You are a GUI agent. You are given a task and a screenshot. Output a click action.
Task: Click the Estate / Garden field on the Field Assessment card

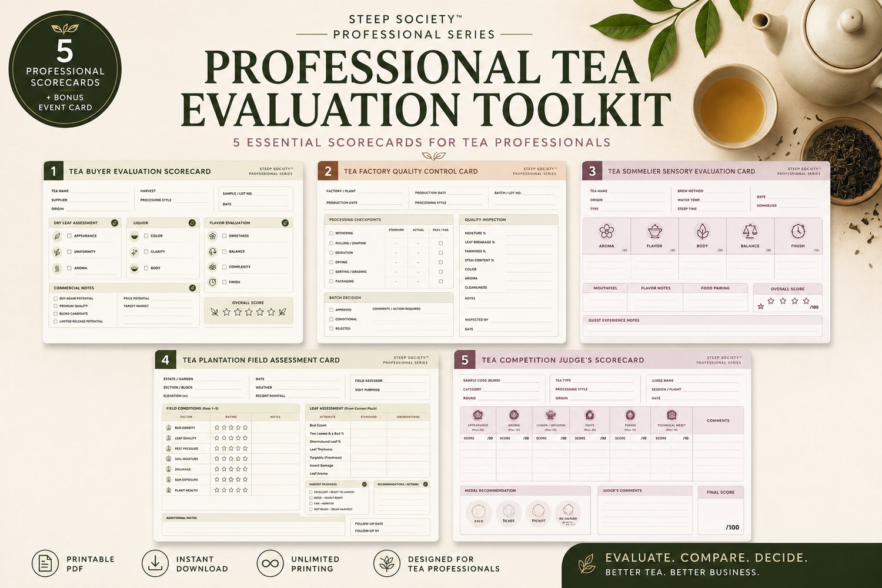203,379
